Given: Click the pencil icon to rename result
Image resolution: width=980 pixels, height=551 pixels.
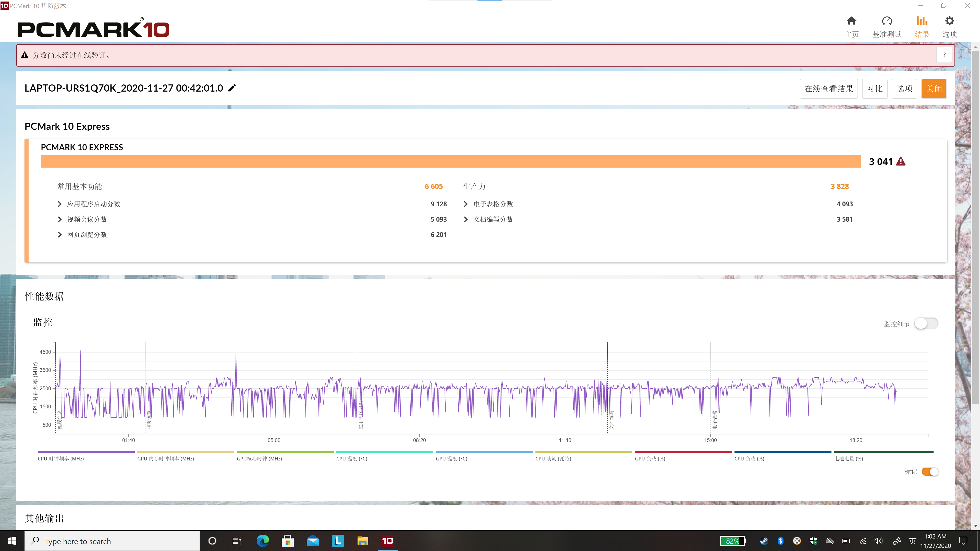Looking at the screenshot, I should (232, 88).
